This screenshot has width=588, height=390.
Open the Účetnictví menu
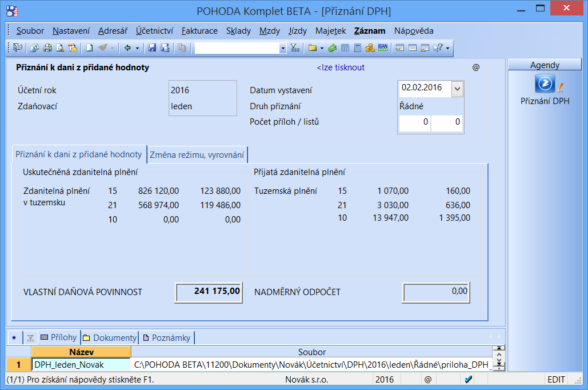click(154, 31)
